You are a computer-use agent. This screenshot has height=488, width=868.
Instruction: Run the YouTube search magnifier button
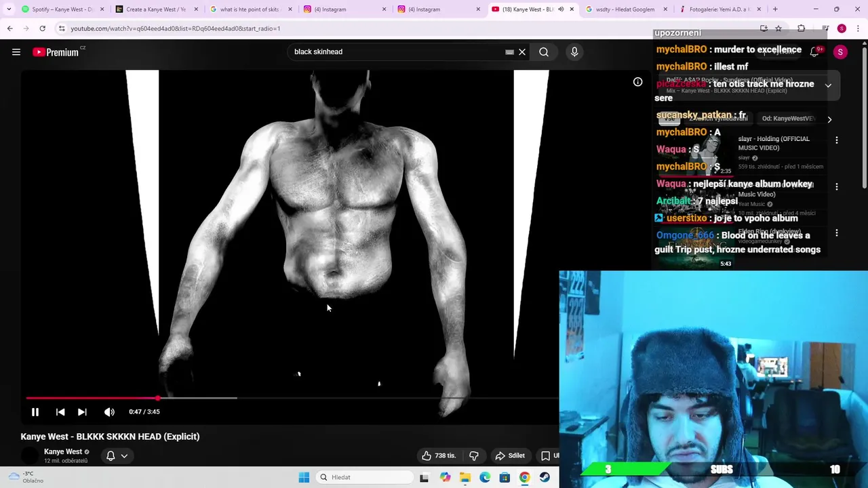[544, 52]
